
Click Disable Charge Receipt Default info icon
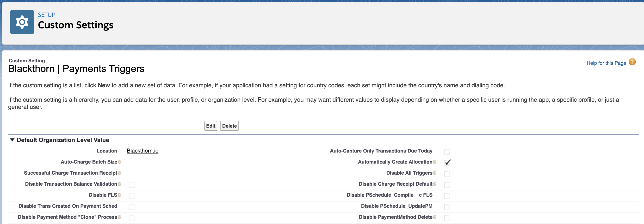coord(435,184)
